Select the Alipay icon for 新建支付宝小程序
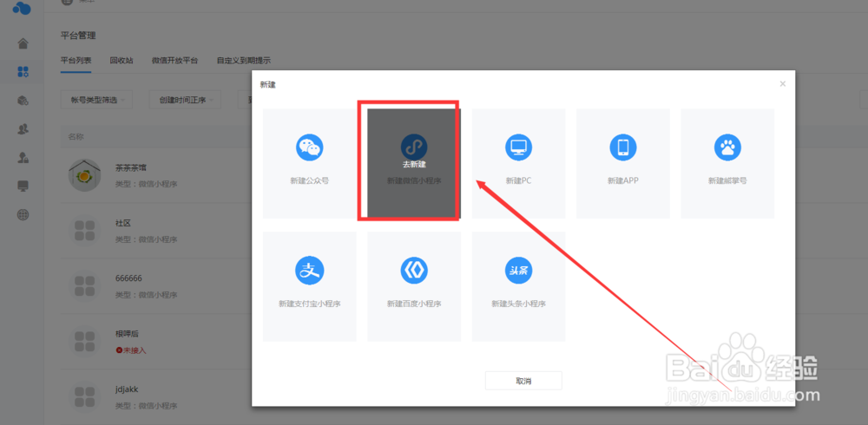Image resolution: width=868 pixels, height=425 pixels. tap(310, 271)
